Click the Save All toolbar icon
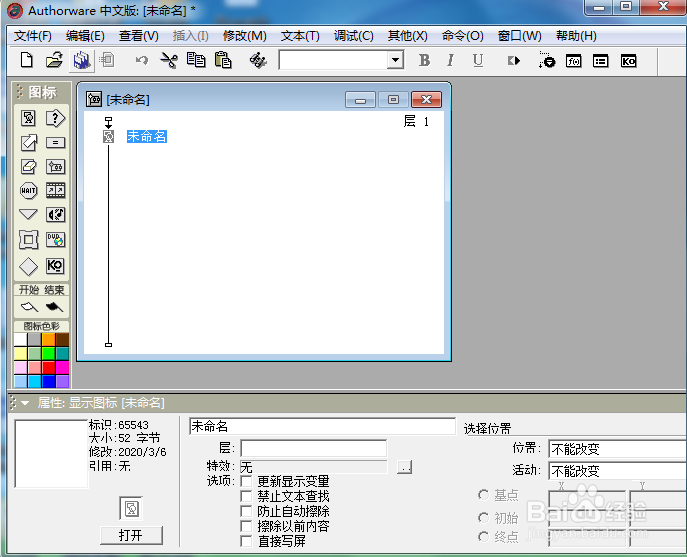The height and width of the screenshot is (557, 687). (82, 60)
